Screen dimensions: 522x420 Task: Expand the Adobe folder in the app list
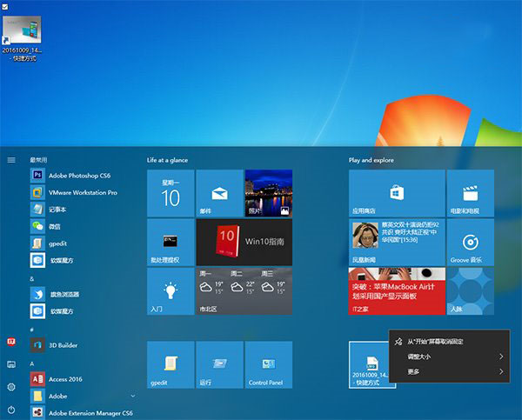(133, 396)
